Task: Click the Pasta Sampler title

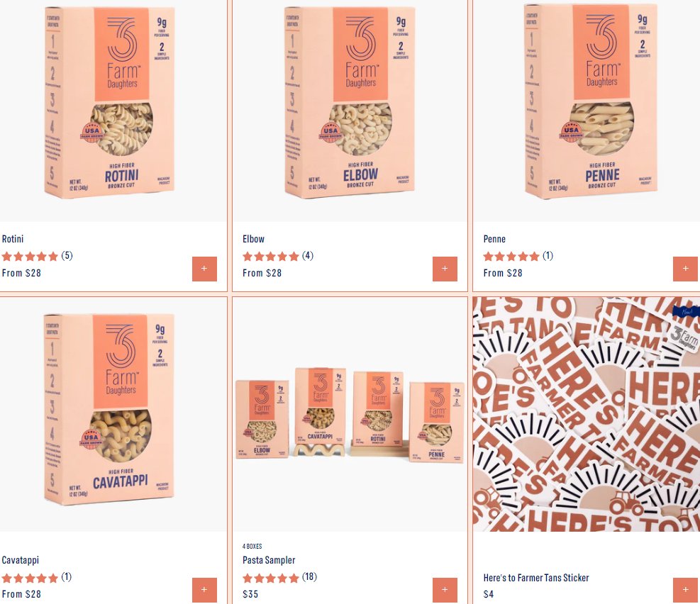Action: click(269, 560)
